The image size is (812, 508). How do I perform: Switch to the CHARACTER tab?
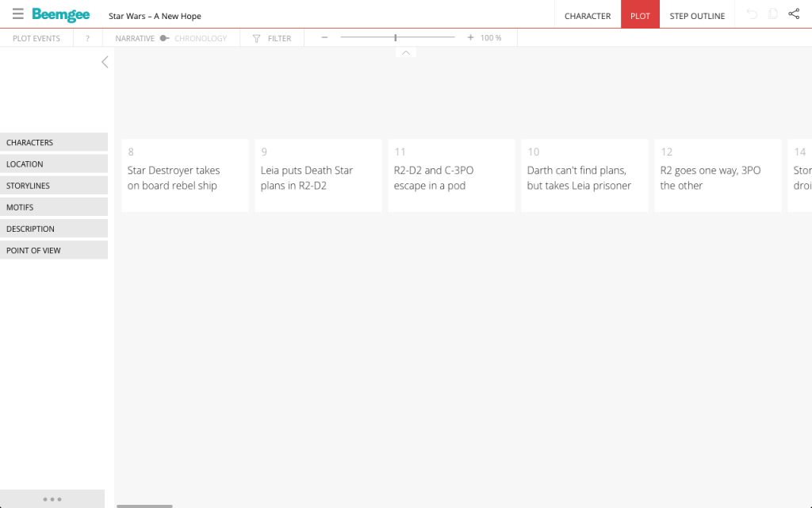tap(588, 16)
